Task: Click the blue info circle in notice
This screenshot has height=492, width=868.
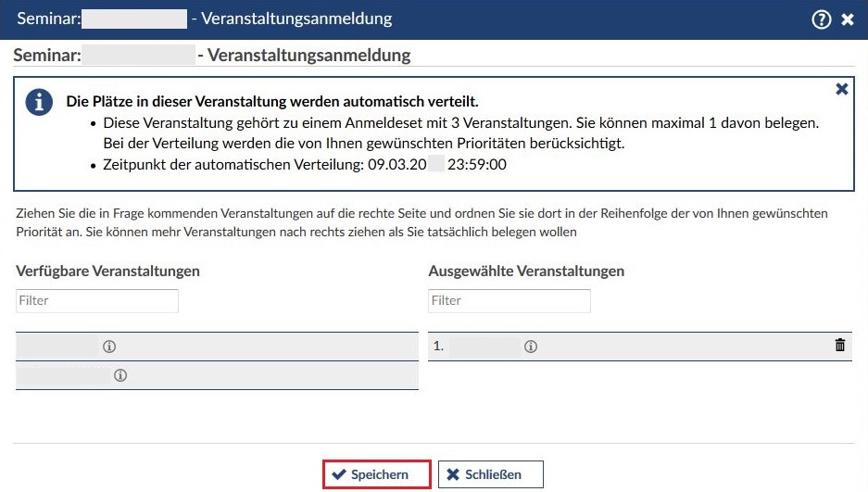Action: coord(39,103)
